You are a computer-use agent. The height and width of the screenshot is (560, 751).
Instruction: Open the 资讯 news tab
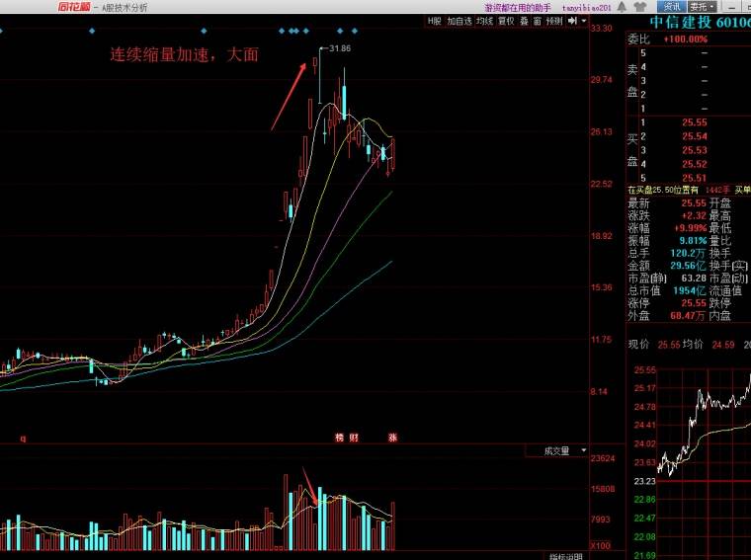point(671,7)
